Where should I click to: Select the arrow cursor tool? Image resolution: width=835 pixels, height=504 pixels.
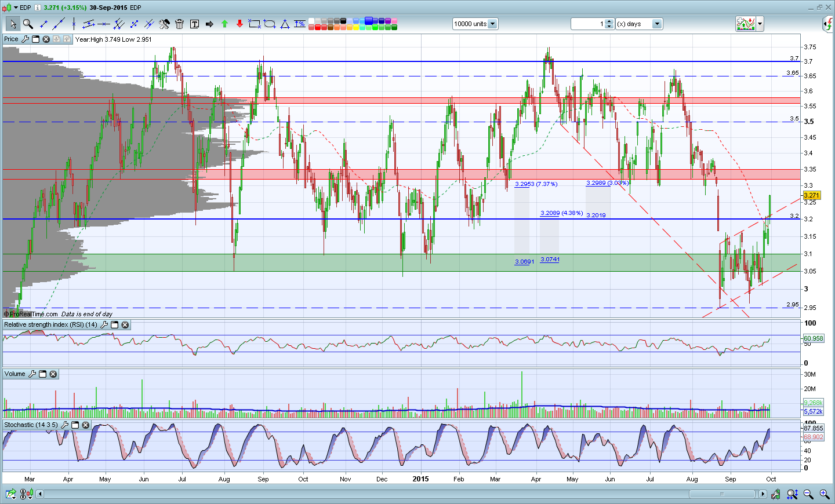pyautogui.click(x=13, y=24)
